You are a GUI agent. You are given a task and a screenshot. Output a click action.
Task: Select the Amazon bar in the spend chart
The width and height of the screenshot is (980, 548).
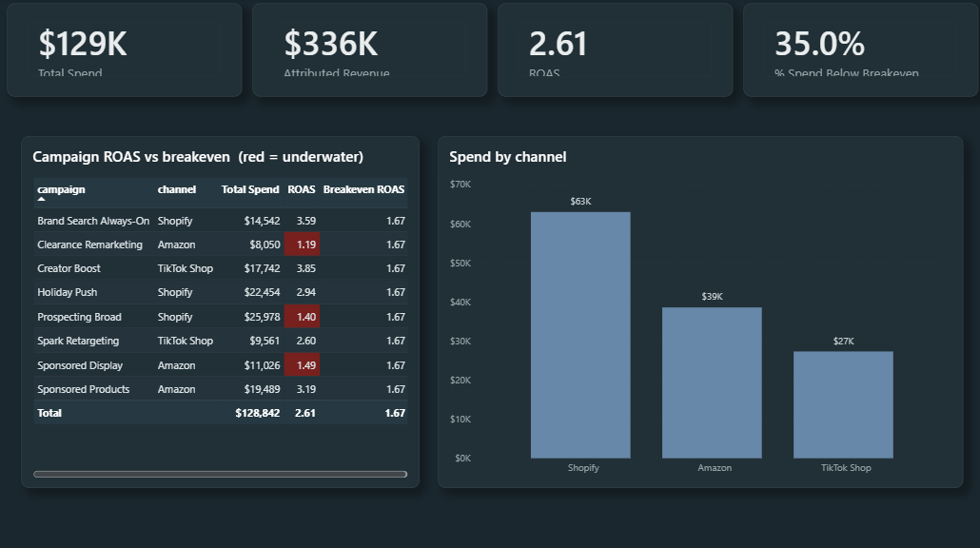pos(712,382)
